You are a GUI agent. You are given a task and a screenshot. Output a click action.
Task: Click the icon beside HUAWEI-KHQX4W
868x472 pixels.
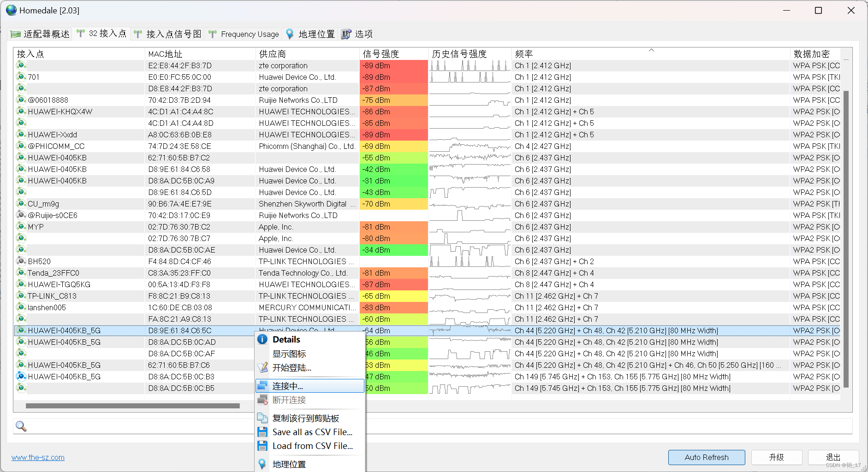click(x=21, y=111)
